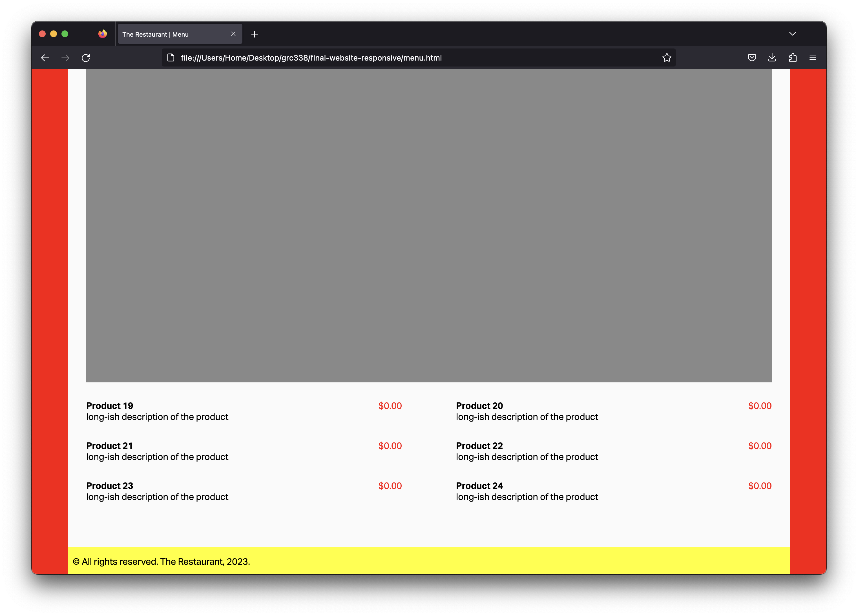Open the Save to Pocket button
Screen dimensions: 858x616
[x=752, y=57]
